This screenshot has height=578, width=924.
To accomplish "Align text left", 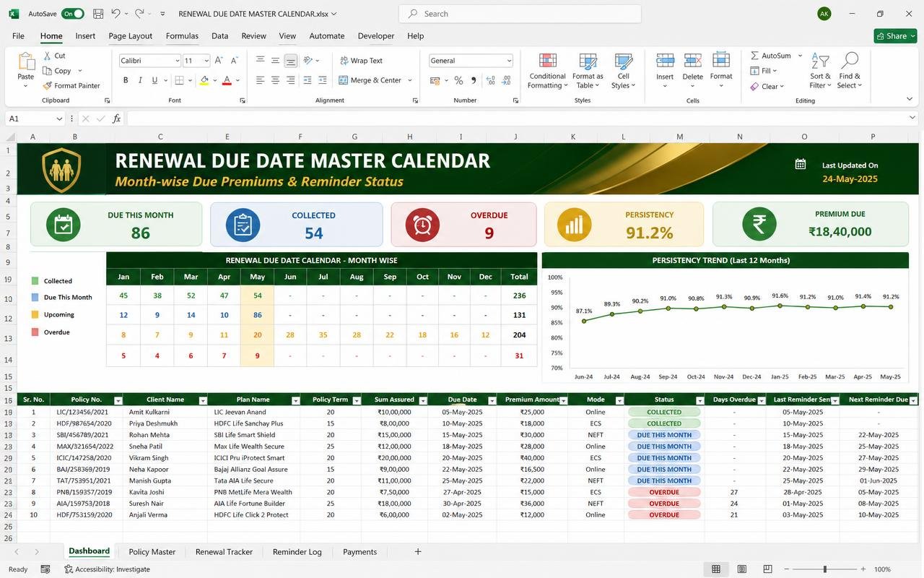I will 260,80.
